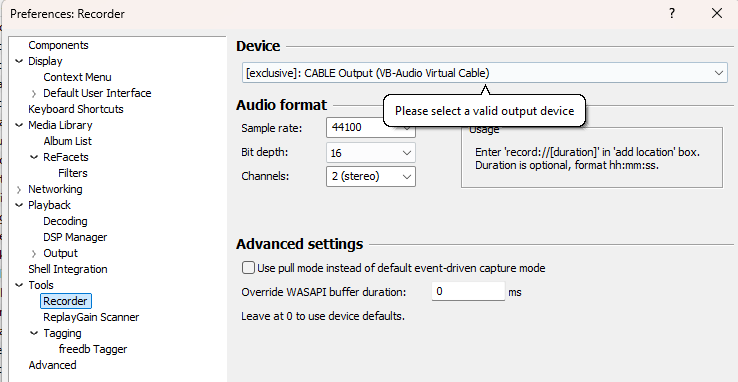The height and width of the screenshot is (382, 738).
Task: Click the usage text mentioning 'record://[duration]'
Action: click(587, 159)
